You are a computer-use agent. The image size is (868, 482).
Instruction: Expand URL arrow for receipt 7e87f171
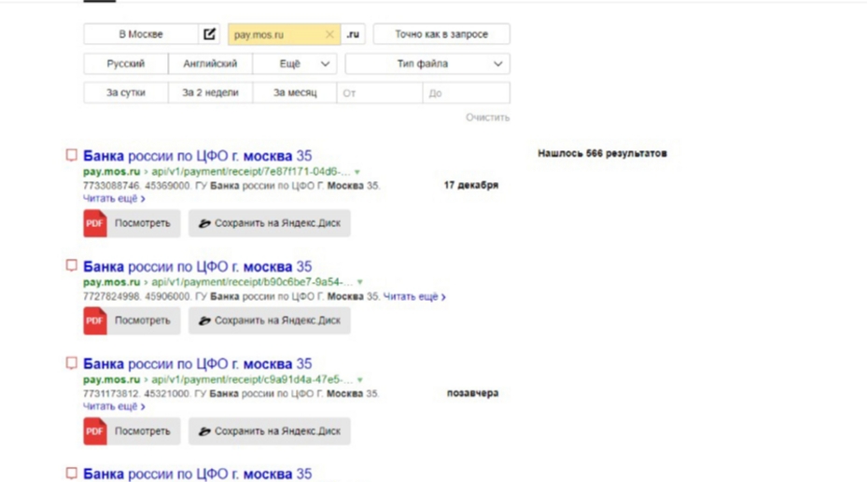click(357, 172)
